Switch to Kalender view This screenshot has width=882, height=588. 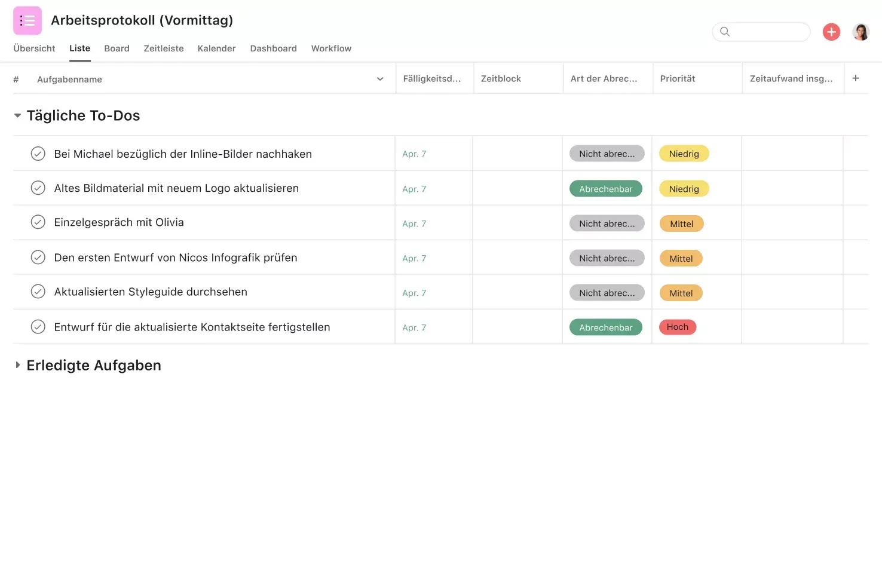click(x=216, y=48)
